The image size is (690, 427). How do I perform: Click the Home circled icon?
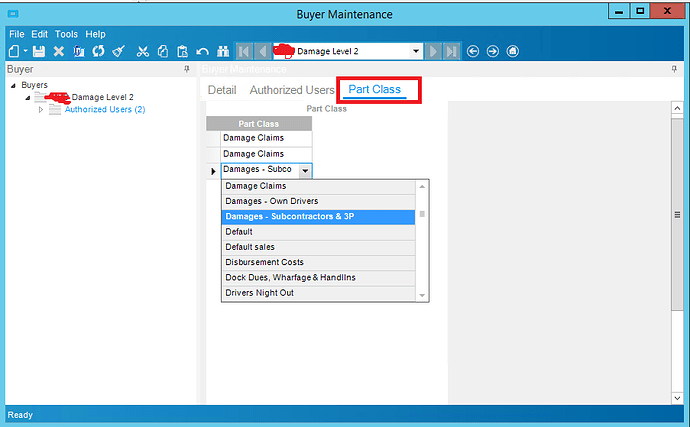(x=513, y=52)
